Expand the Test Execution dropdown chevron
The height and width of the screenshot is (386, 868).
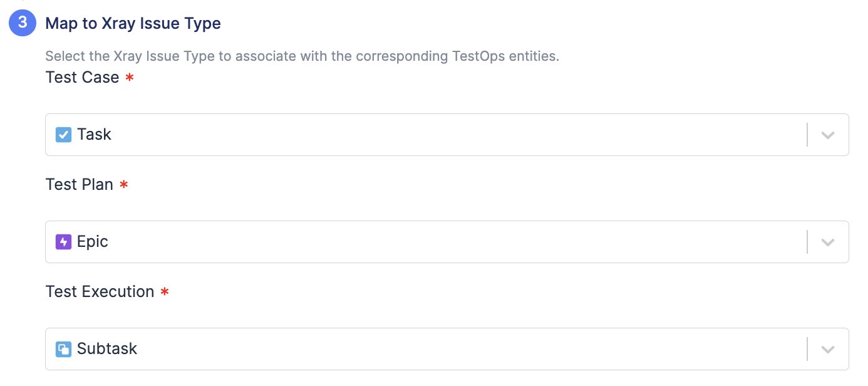pos(828,349)
